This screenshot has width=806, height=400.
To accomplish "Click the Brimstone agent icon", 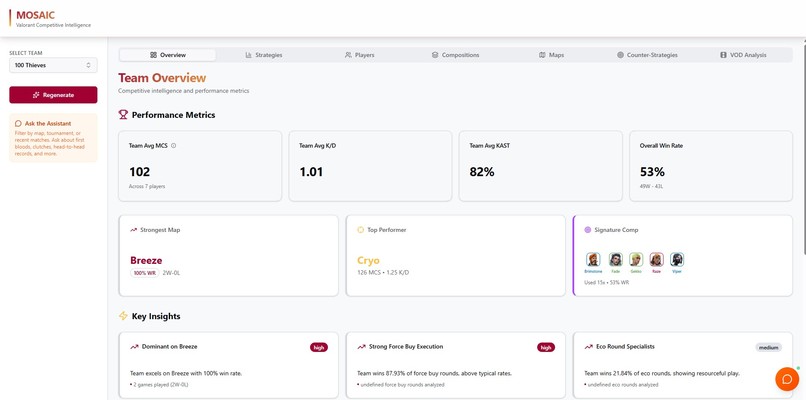I will [x=593, y=259].
